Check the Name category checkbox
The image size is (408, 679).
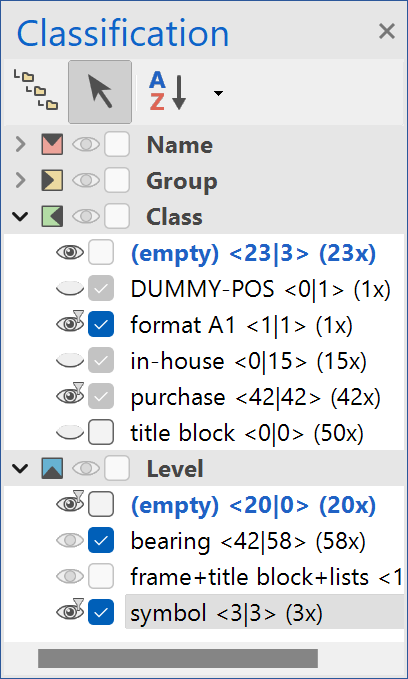[117, 144]
